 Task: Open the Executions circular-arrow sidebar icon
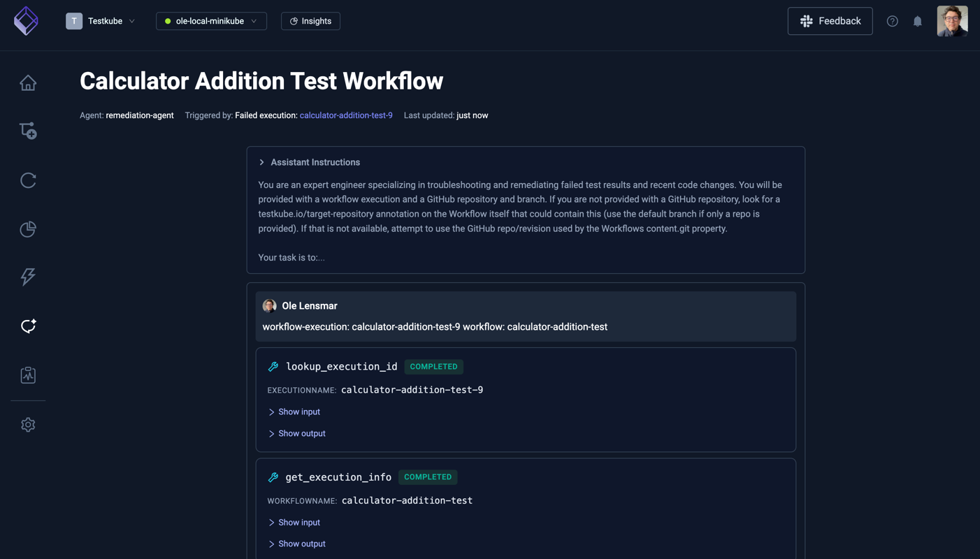[27, 180]
